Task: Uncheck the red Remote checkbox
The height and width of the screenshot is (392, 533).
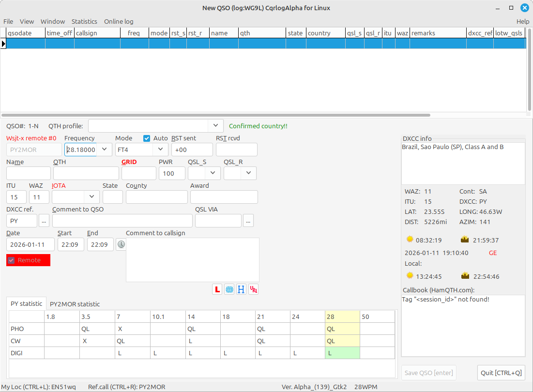Action: [x=11, y=260]
